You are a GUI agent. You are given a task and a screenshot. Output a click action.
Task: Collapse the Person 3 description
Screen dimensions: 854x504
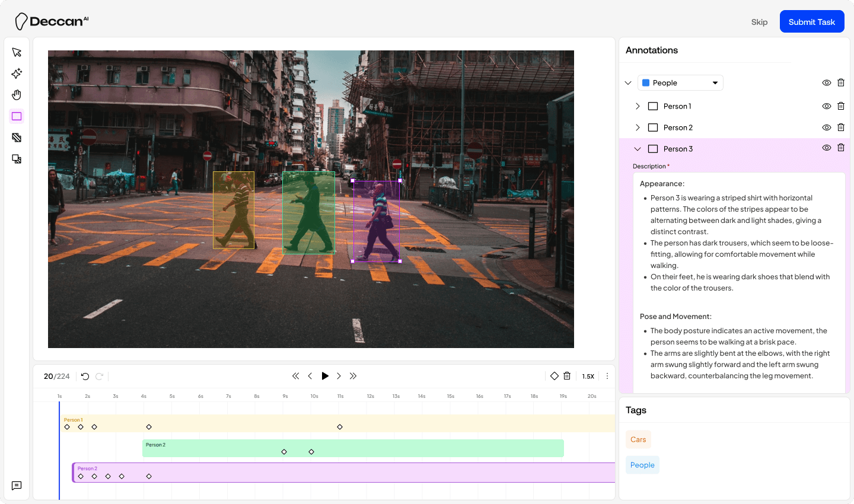(x=638, y=149)
